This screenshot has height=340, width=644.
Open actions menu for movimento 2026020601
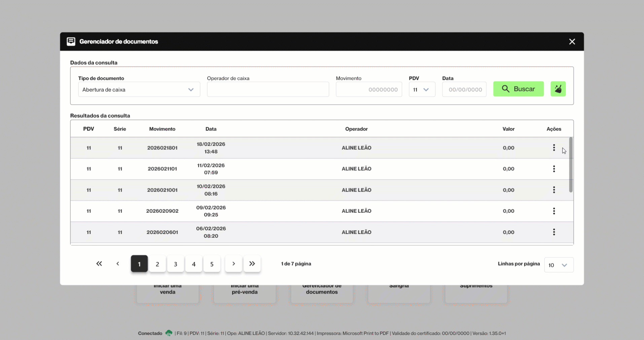tap(554, 232)
